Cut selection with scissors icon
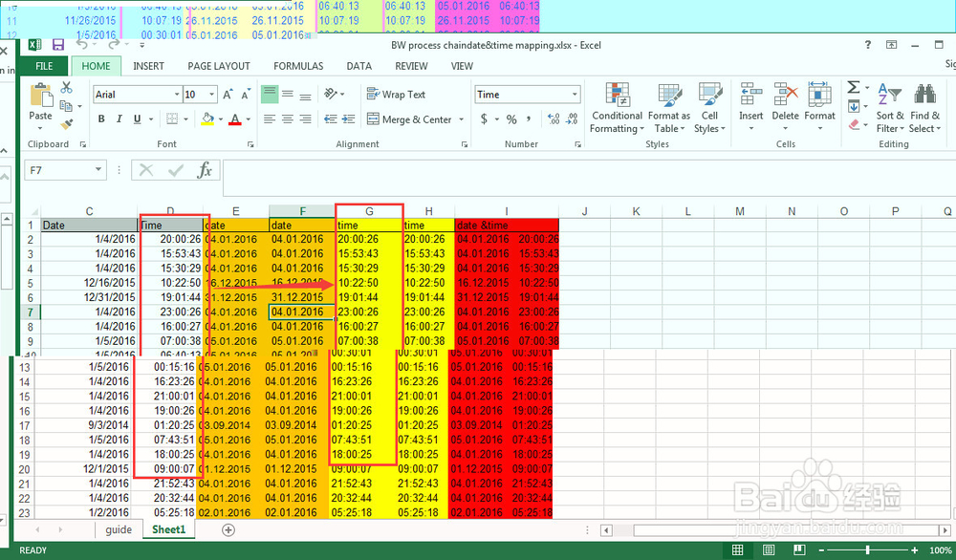 (66, 88)
